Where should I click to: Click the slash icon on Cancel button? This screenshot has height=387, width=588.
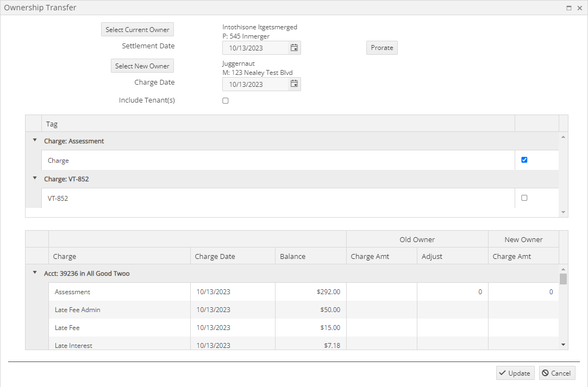coord(546,373)
